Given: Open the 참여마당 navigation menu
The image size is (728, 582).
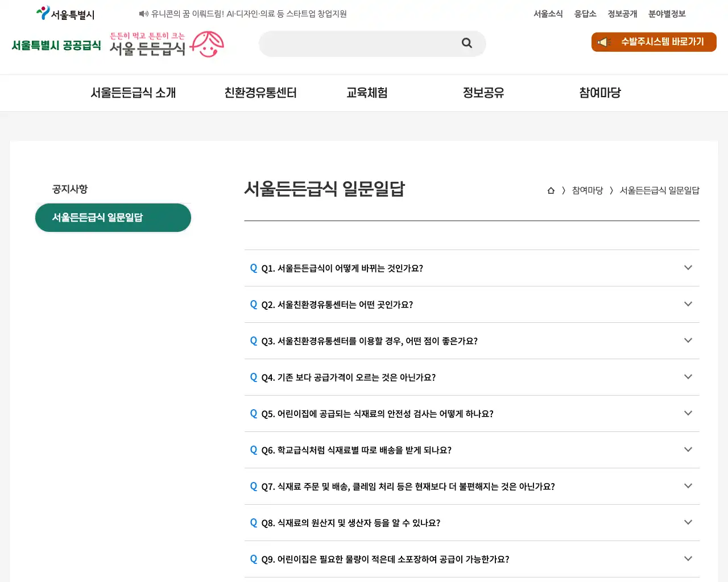Looking at the screenshot, I should pos(599,93).
